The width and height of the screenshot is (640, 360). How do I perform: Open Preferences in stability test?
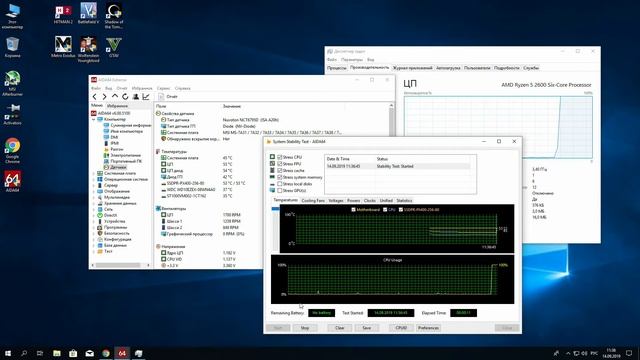pyautogui.click(x=428, y=328)
